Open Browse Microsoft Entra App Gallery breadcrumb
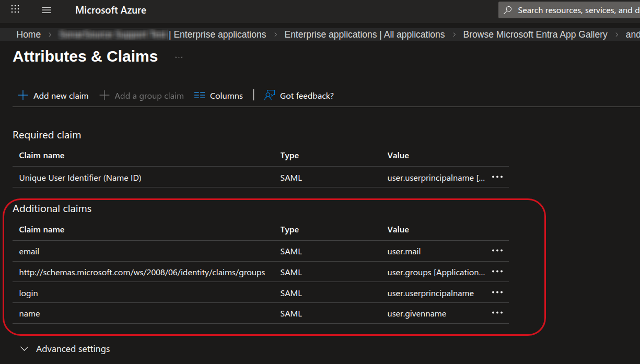Image resolution: width=640 pixels, height=364 pixels. [536, 34]
